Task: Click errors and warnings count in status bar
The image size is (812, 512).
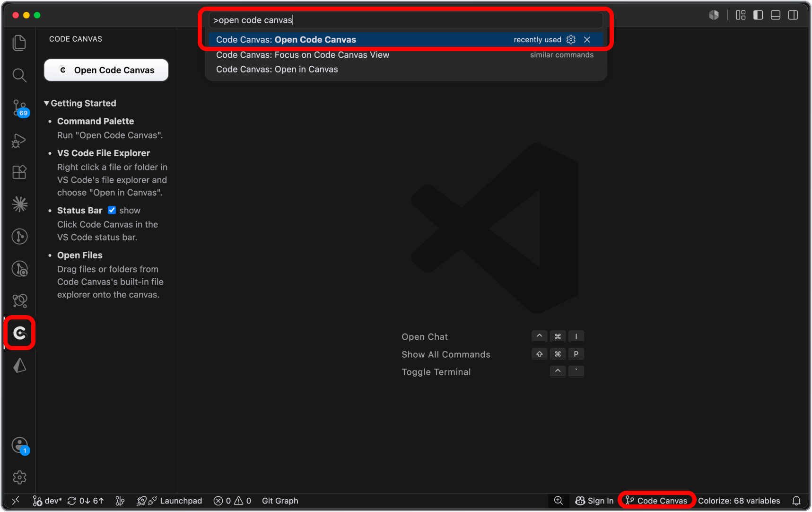Action: pyautogui.click(x=232, y=501)
